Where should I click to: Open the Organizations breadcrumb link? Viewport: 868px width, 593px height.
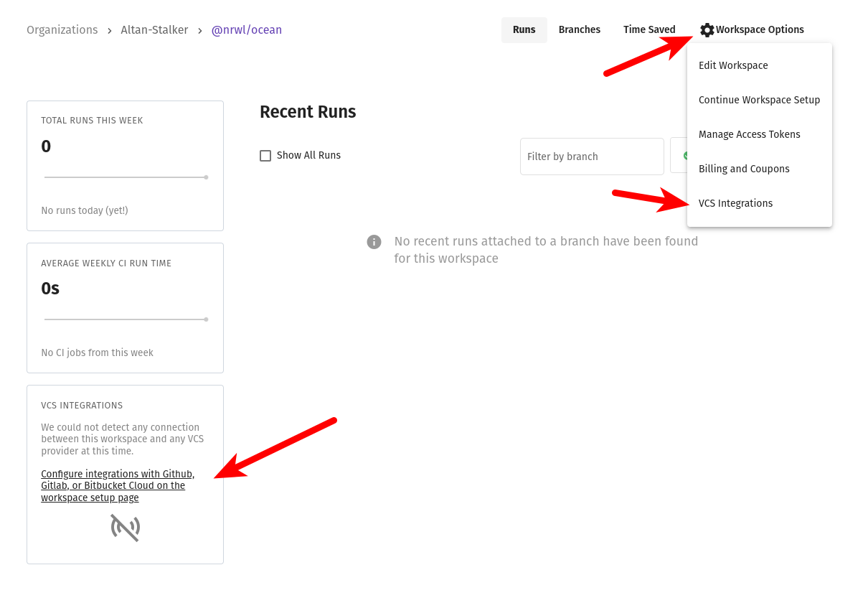point(62,29)
